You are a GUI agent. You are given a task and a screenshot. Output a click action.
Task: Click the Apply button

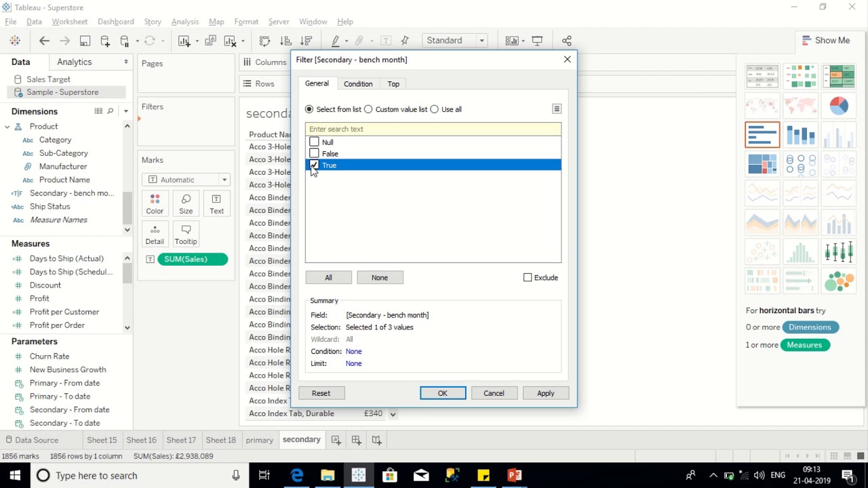coord(546,393)
